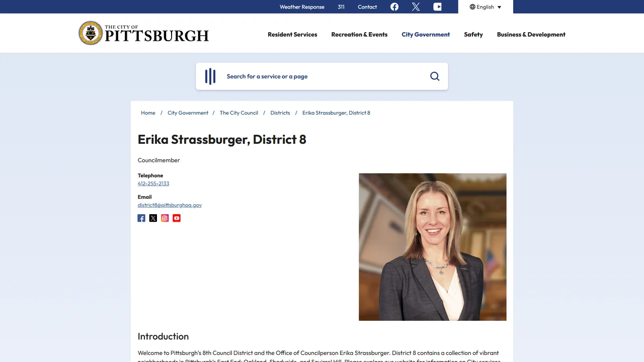The width and height of the screenshot is (644, 362).
Task: Open the Resident Services menu
Action: pos(292,35)
